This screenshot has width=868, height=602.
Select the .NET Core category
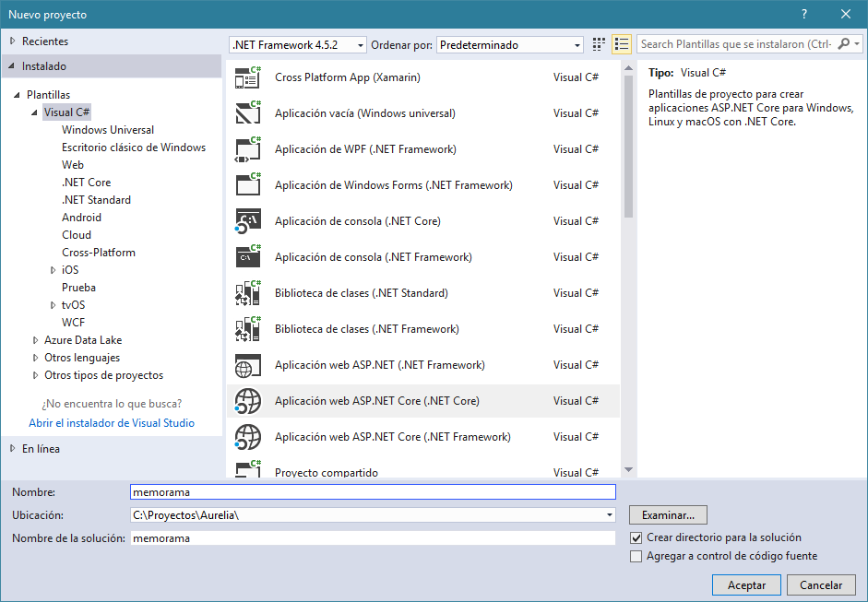click(x=87, y=183)
